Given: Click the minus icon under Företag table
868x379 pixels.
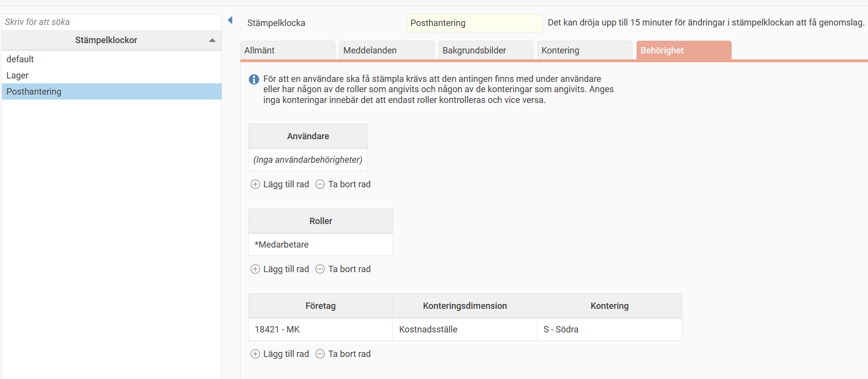Looking at the screenshot, I should coord(320,354).
